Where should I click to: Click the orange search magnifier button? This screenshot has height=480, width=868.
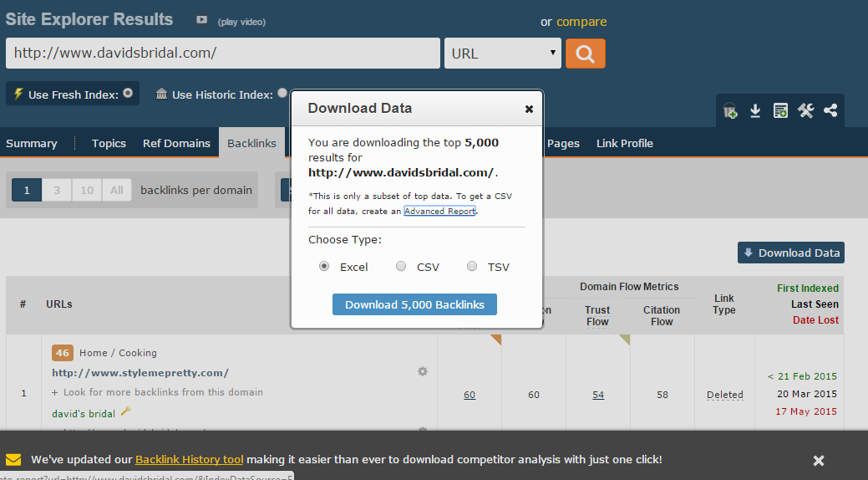pyautogui.click(x=585, y=54)
